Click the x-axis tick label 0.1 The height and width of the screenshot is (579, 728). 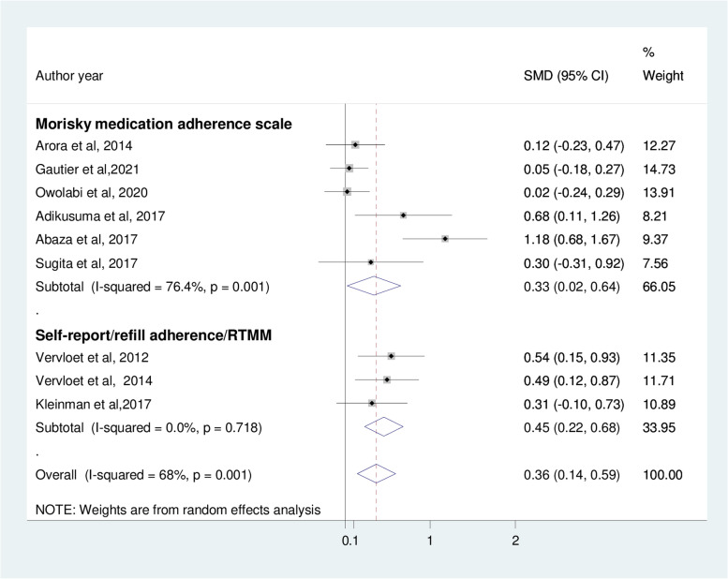pyautogui.click(x=350, y=541)
